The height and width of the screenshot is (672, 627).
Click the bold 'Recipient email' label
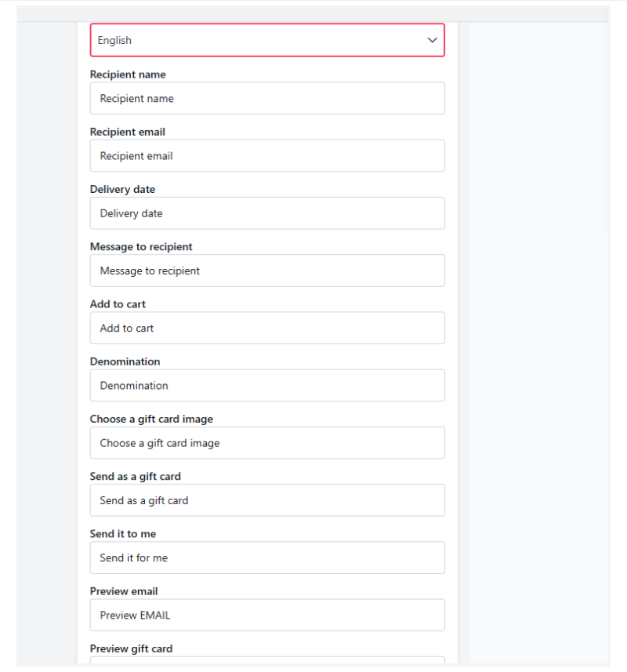tap(128, 132)
